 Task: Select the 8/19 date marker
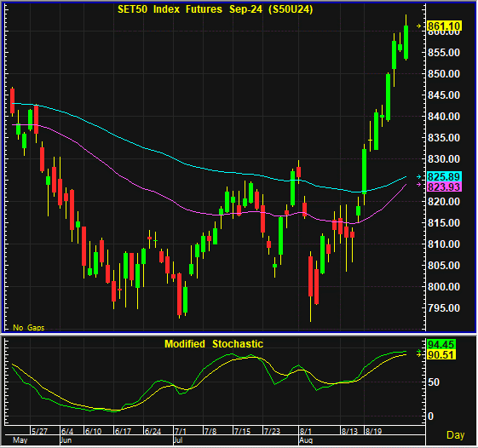[x=373, y=431]
